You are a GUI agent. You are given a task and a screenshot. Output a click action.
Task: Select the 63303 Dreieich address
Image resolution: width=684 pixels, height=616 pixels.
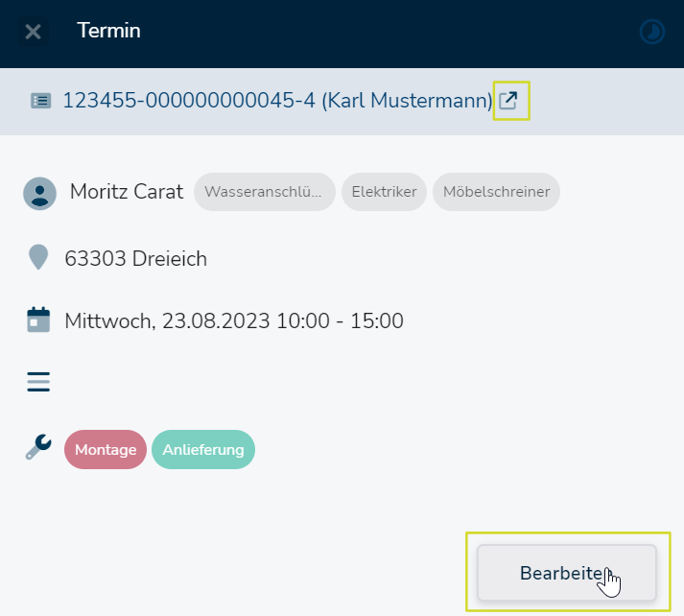tap(135, 259)
